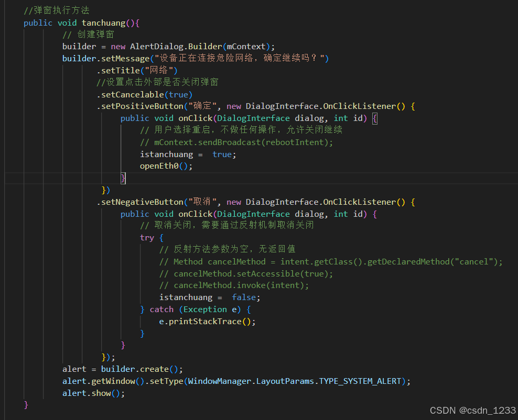Click the '.setPositiveButton("确定"' line
The width and height of the screenshot is (518, 420).
coord(256,106)
